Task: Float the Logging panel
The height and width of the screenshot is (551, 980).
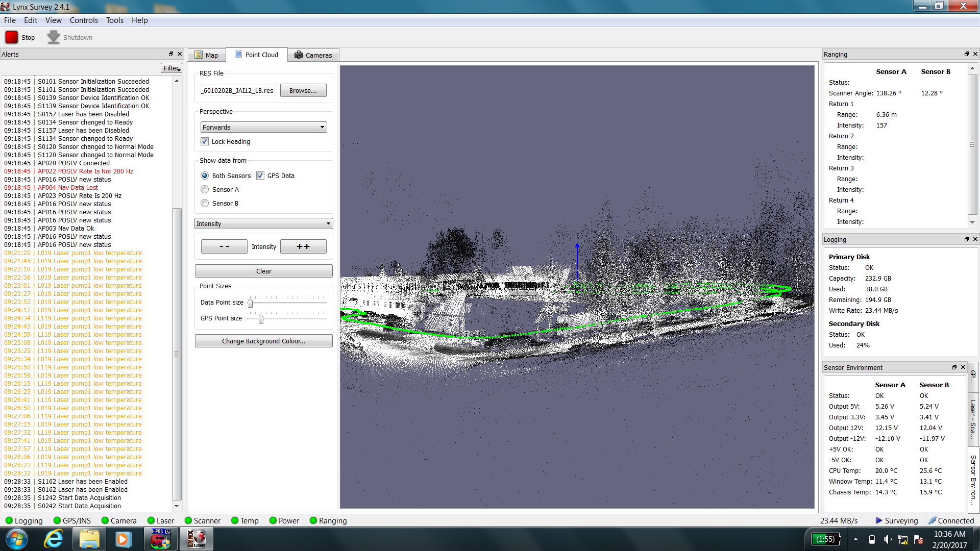Action: tap(966, 239)
